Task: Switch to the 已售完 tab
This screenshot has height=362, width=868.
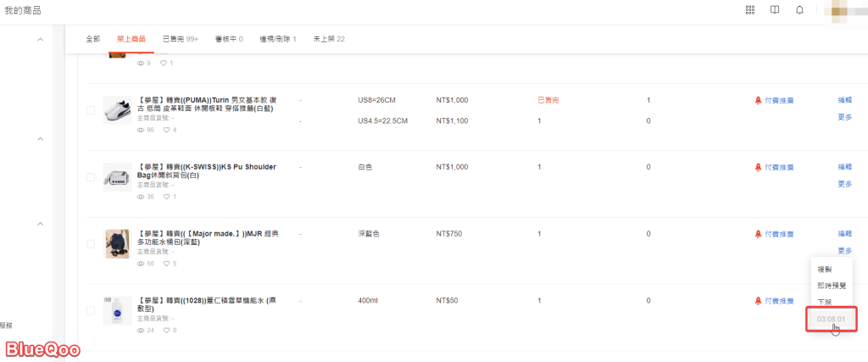Action: click(x=180, y=39)
